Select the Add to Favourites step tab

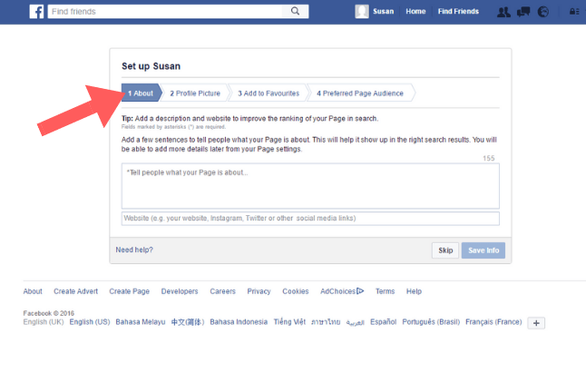pos(269,93)
